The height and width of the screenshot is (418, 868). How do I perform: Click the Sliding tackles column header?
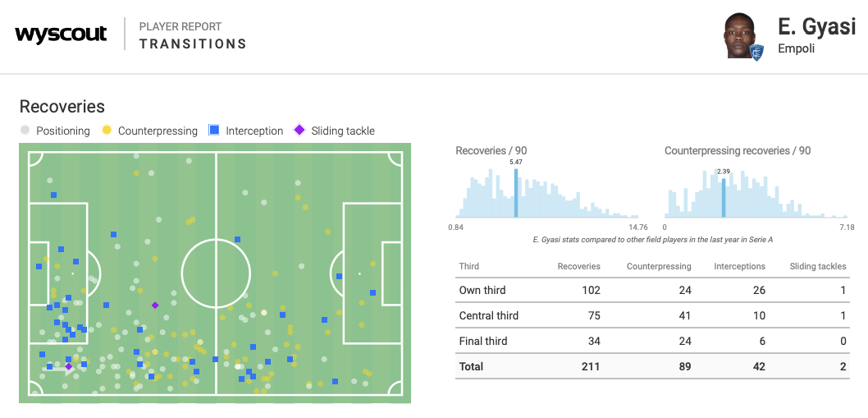817,266
